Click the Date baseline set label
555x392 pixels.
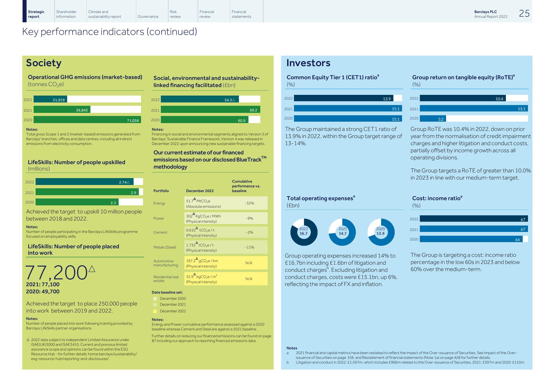point(167,292)
